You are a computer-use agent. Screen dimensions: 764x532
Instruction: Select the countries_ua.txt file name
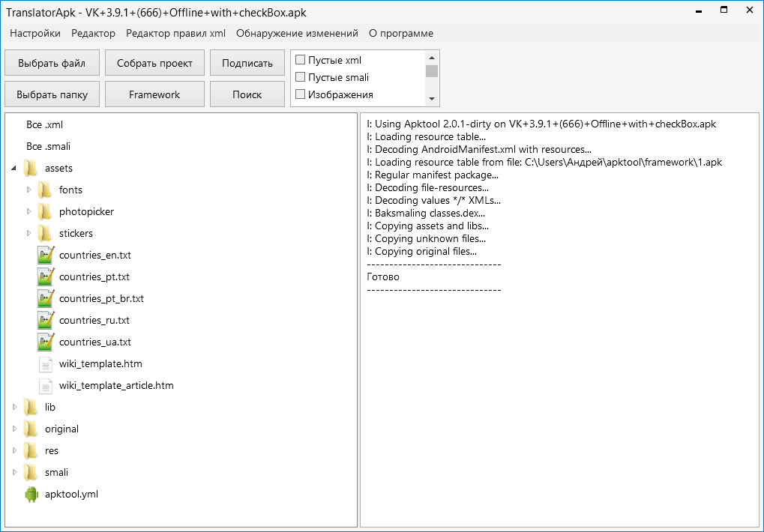pos(95,342)
